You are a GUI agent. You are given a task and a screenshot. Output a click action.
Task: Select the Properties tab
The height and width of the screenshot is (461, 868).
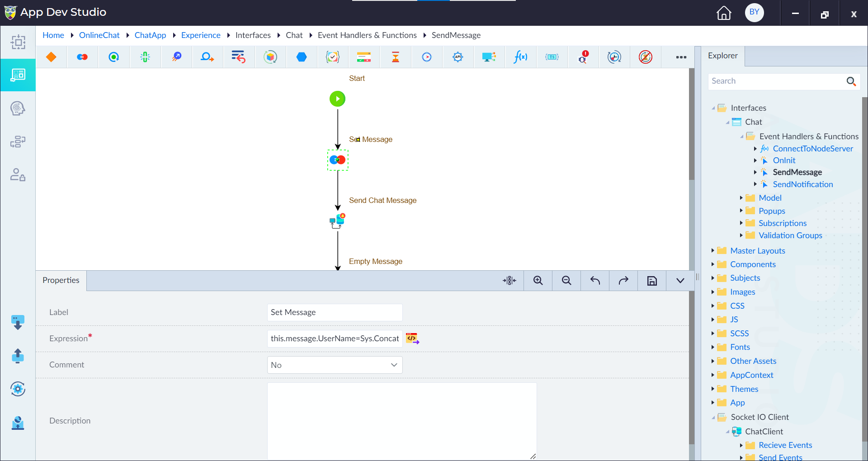coord(61,280)
